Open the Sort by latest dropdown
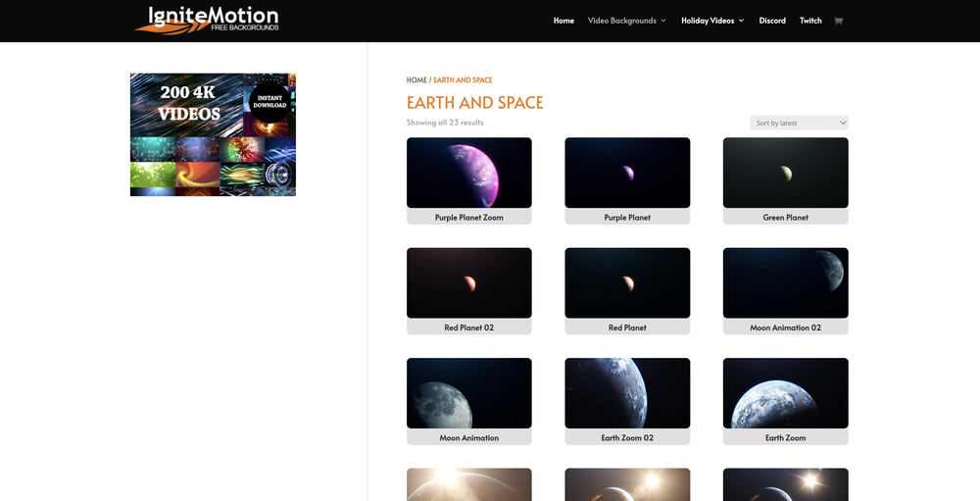 [x=799, y=123]
